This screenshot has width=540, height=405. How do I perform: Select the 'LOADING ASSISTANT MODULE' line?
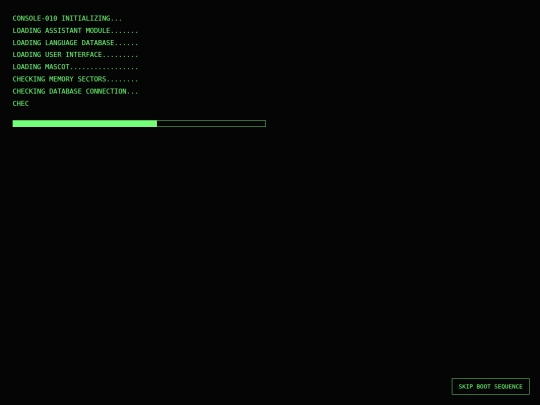tap(75, 31)
